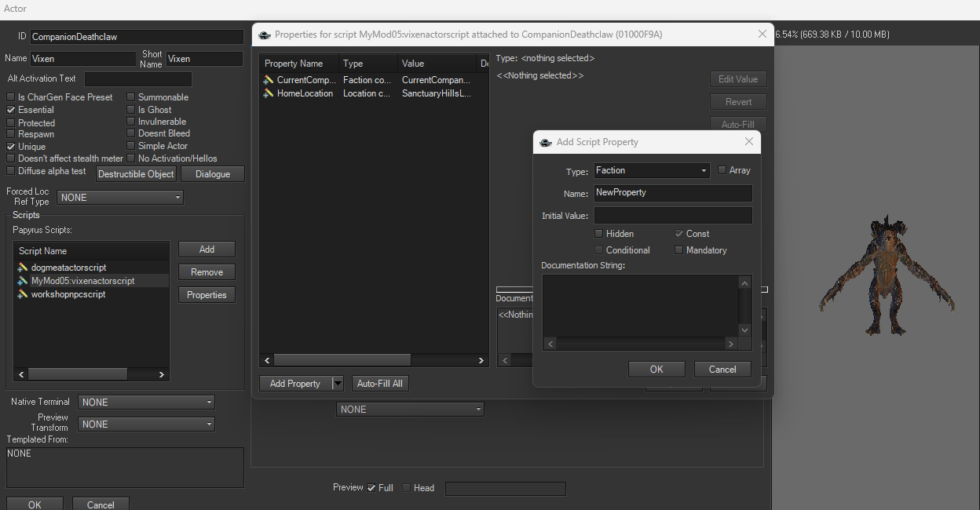Image resolution: width=980 pixels, height=510 pixels.
Task: Open the property Type dropdown showing Faction
Action: click(x=651, y=170)
